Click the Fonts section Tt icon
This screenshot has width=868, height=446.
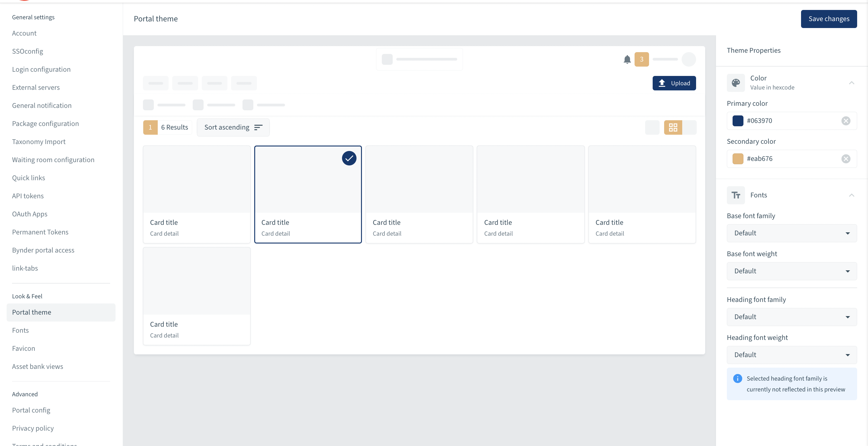tap(736, 195)
